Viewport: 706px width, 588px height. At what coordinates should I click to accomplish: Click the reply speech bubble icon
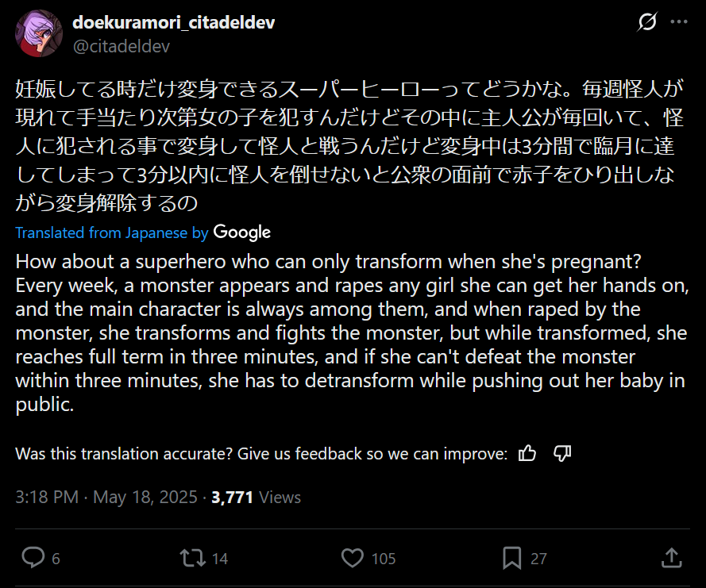(33, 558)
